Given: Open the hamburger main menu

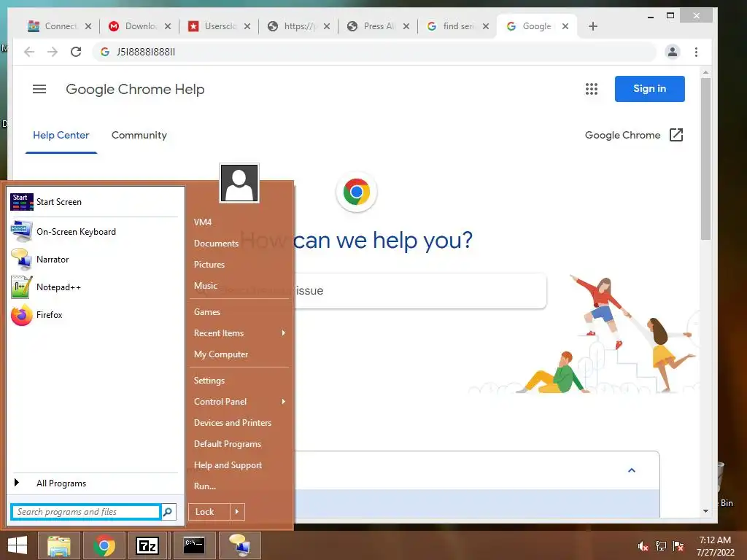Looking at the screenshot, I should [x=39, y=89].
